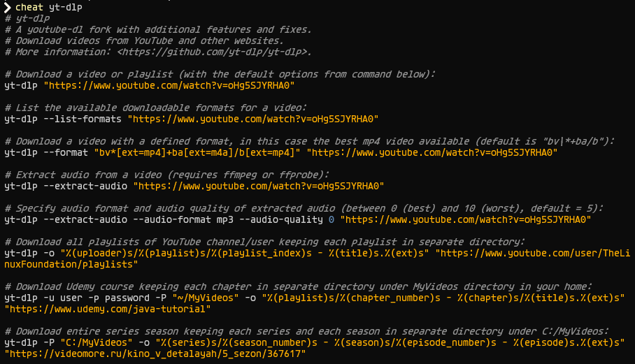Click the YouTube URL after the format string
Screen dimensions: 635x364
[x=431, y=152]
